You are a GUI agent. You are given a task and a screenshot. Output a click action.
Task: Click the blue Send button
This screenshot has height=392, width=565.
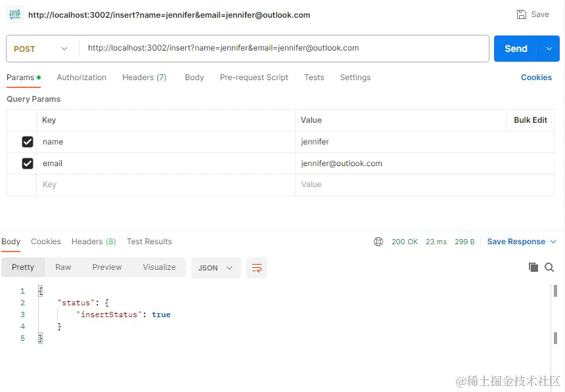[x=516, y=49]
